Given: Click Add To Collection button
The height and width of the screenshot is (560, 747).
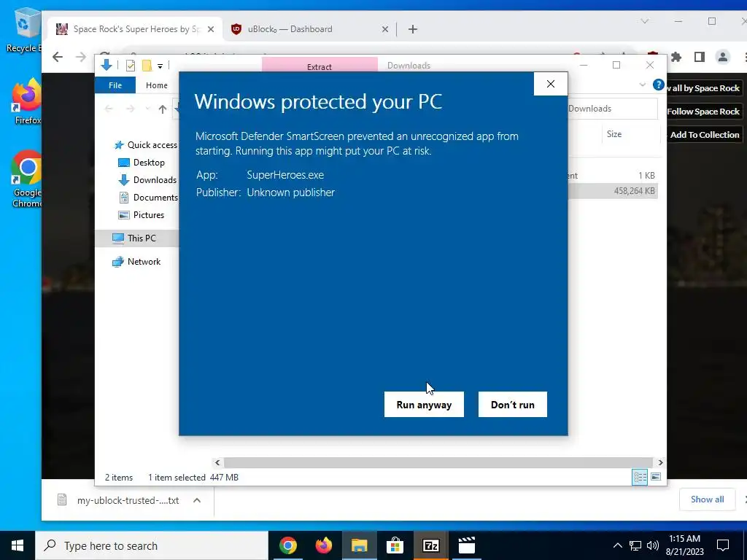Looking at the screenshot, I should pyautogui.click(x=705, y=135).
